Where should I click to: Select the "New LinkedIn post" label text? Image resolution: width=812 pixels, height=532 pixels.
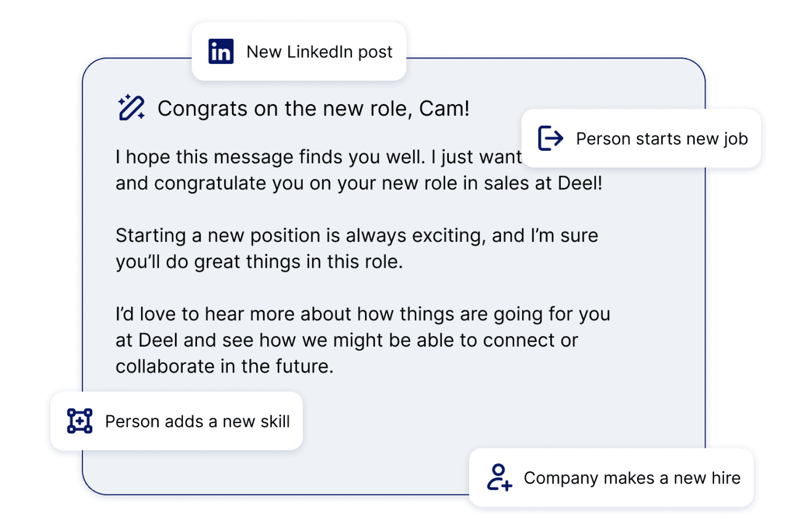[319, 52]
